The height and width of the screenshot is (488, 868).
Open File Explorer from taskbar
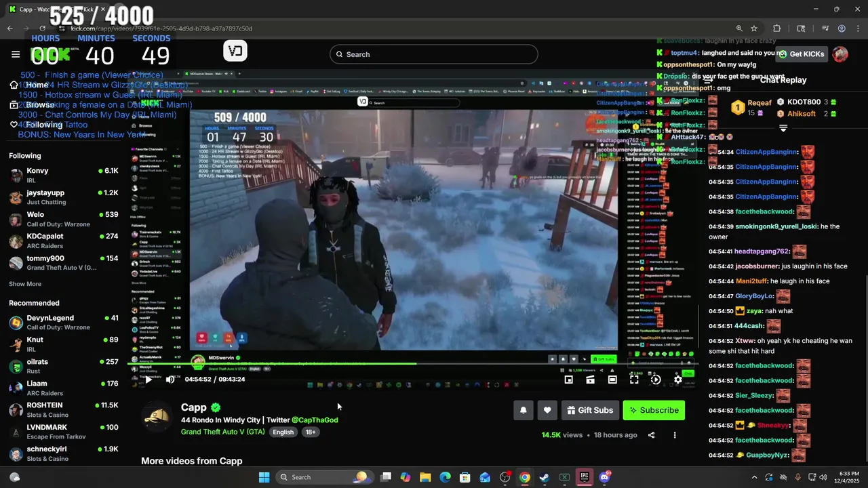tap(425, 477)
